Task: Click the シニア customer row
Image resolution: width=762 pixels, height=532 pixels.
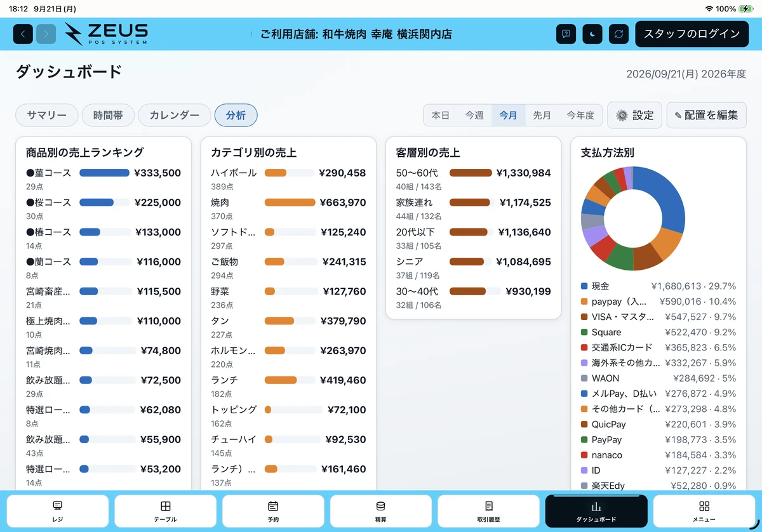Action: [474, 267]
